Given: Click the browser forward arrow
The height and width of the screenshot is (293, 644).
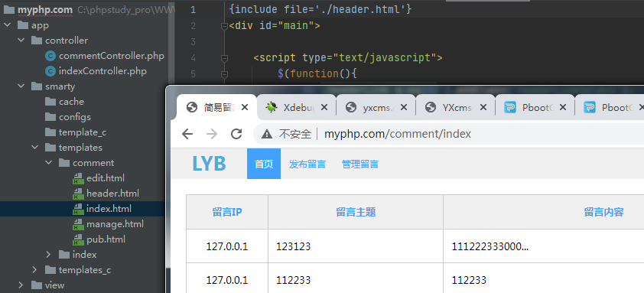Looking at the screenshot, I should 212,134.
